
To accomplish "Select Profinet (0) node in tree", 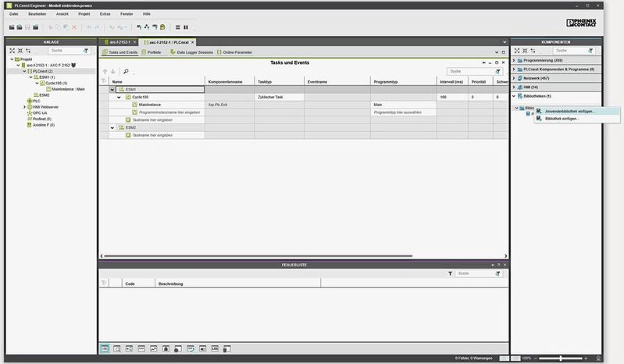I will [x=39, y=119].
